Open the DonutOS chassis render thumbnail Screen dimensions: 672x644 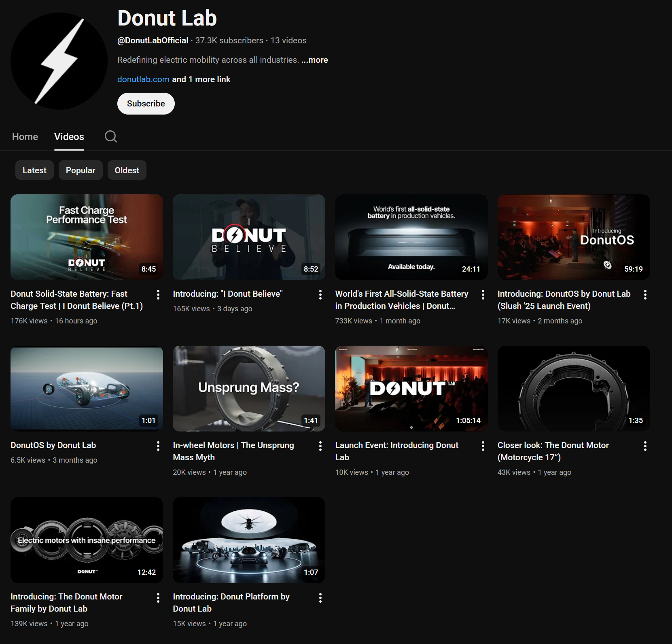coord(87,389)
